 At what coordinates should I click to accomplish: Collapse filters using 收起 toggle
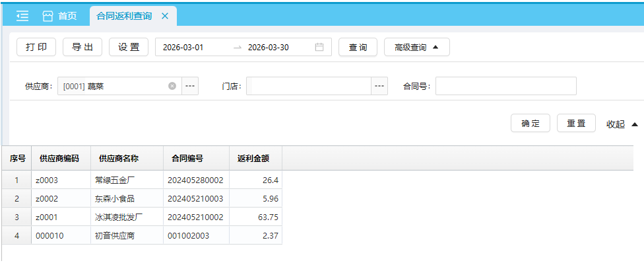(622, 124)
